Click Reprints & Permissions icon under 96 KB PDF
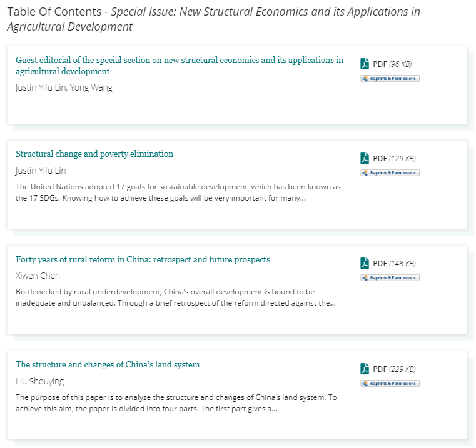The width and height of the screenshot is (476, 448). [x=390, y=79]
